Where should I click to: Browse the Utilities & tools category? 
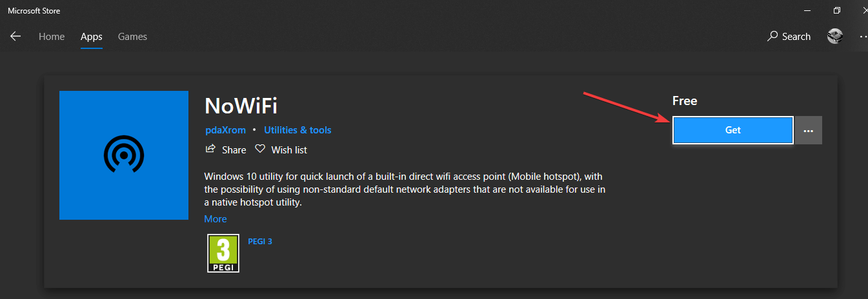(298, 130)
